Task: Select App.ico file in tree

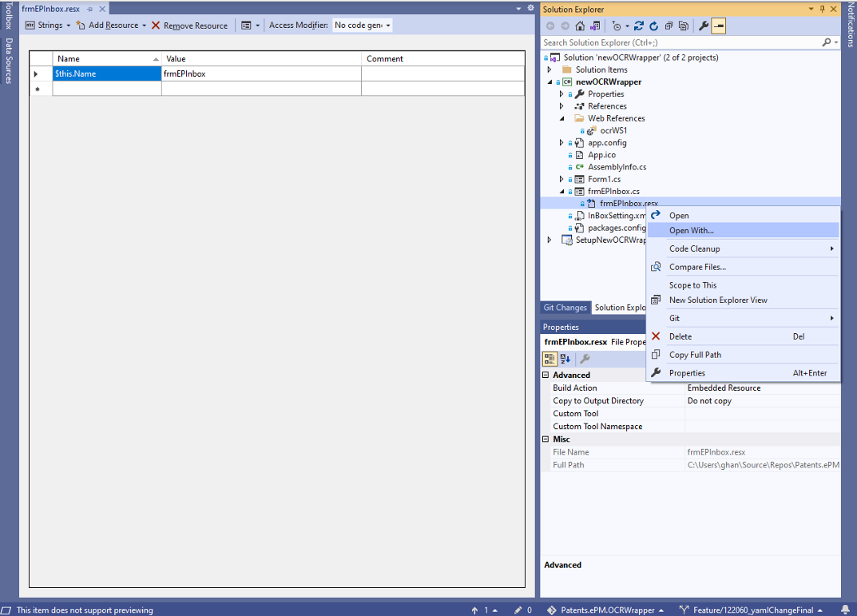Action: pyautogui.click(x=601, y=155)
